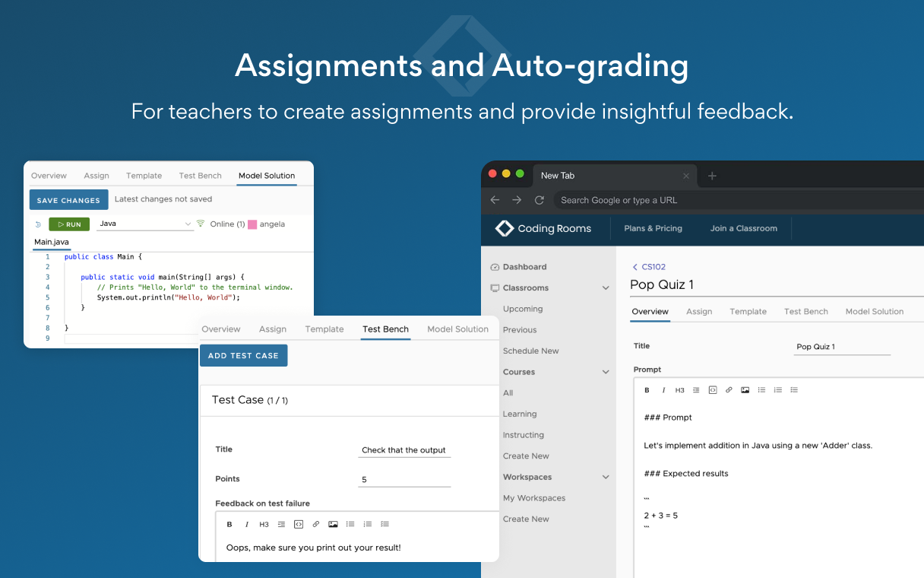Italic icon in test failure feedback editor
This screenshot has width=924, height=578.
247,524
